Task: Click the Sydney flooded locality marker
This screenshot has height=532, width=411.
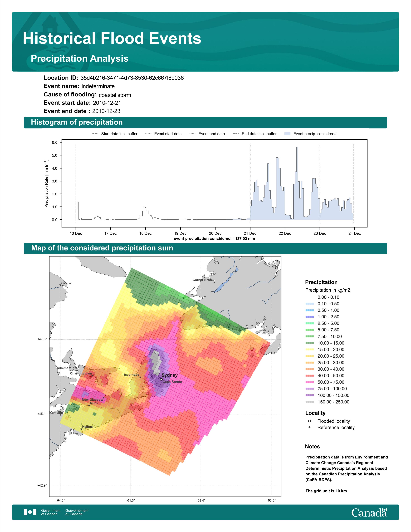Action: (161, 379)
